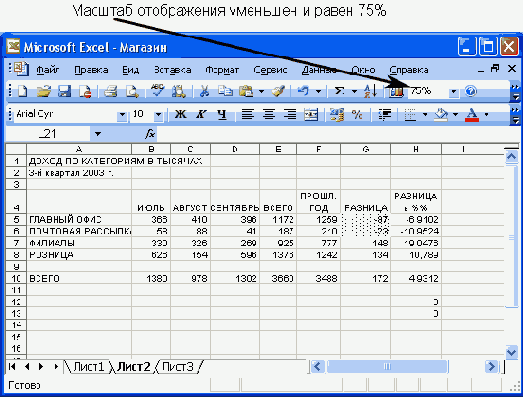
Task: Click the Insert Function fx icon
Action: click(x=150, y=134)
